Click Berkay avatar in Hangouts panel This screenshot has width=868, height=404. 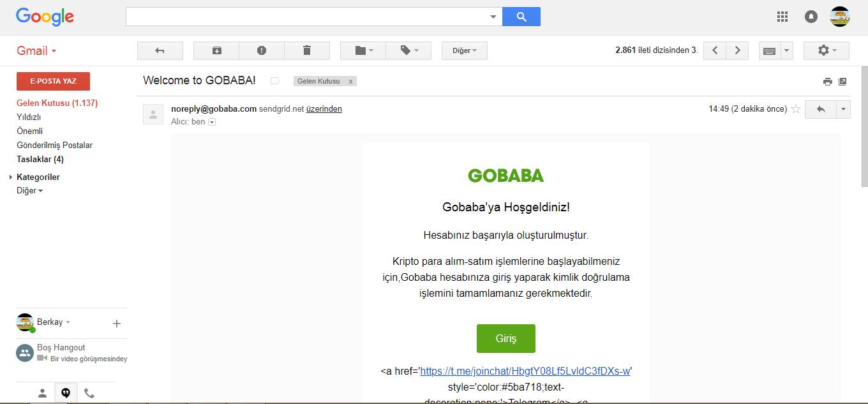[x=25, y=322]
